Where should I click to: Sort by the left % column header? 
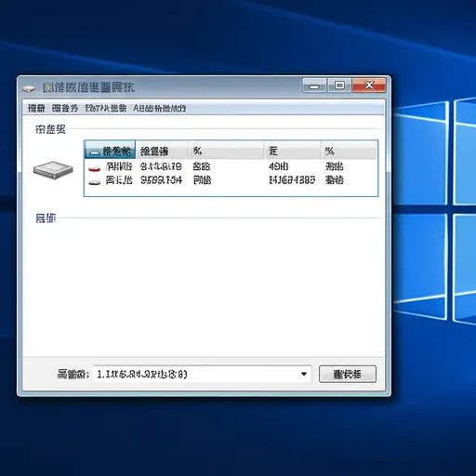point(226,150)
